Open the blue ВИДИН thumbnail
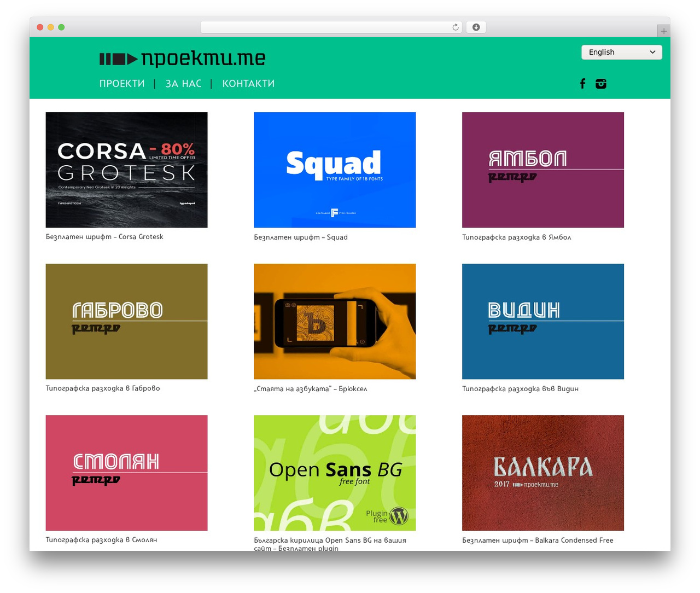Viewport: 700px width, 593px height. 543,321
